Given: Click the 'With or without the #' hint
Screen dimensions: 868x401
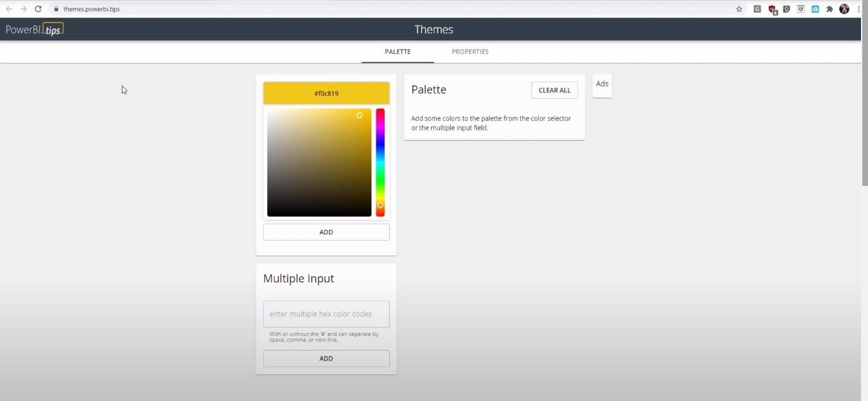Looking at the screenshot, I should (x=324, y=337).
